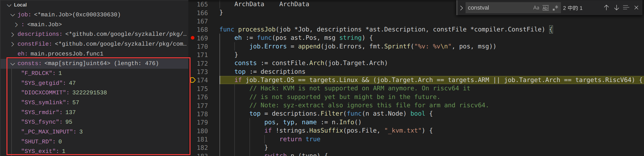The width and height of the screenshot is (644, 156).
Task: Go to next search match
Action: pyautogui.click(x=616, y=8)
